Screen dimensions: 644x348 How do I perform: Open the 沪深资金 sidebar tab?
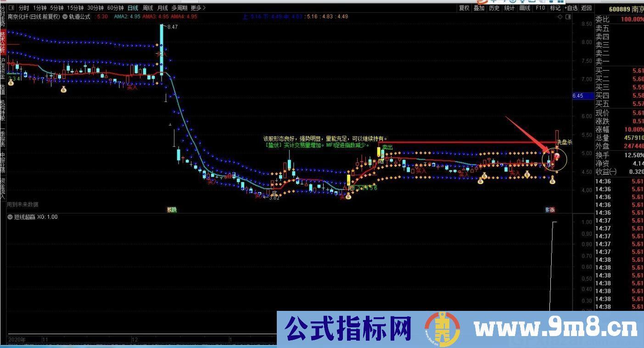coord(3,68)
